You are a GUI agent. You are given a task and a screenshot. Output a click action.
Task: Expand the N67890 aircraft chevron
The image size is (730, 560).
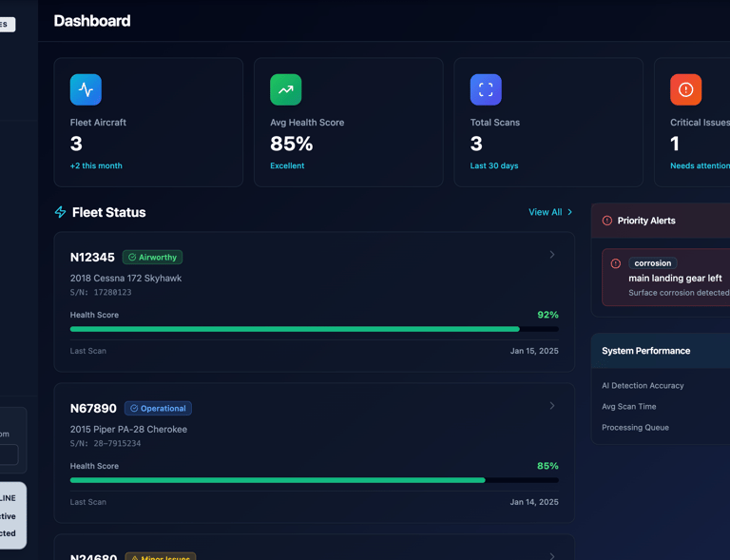[552, 406]
